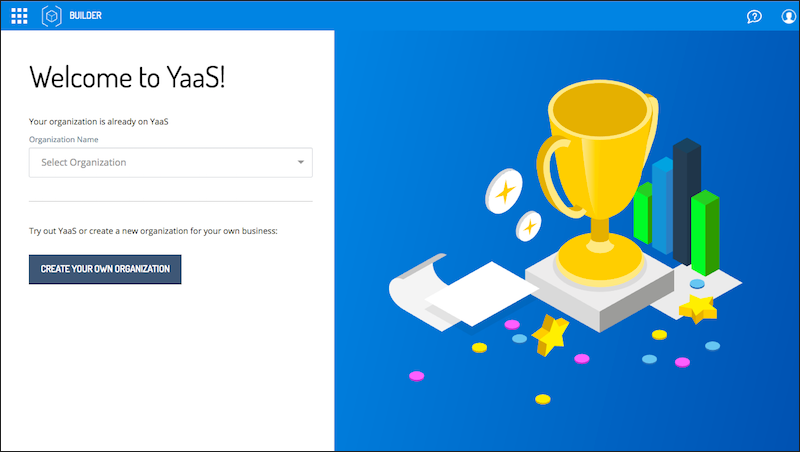Open the apps grid menu icon

click(19, 16)
